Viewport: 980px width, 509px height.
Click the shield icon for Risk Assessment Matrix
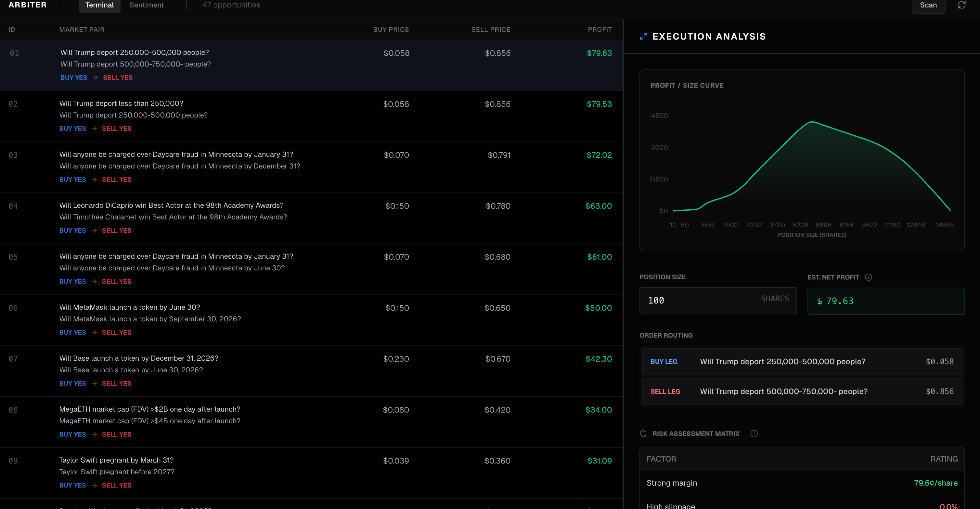click(643, 434)
